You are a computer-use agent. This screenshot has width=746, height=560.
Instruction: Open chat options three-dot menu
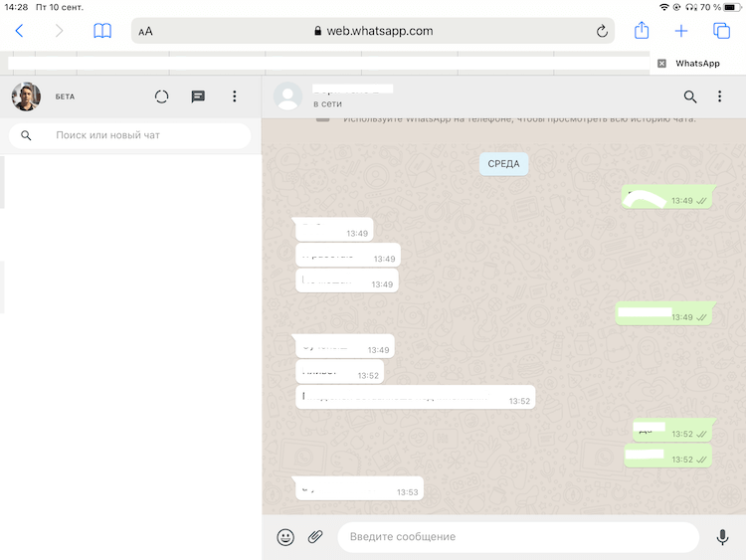720,96
